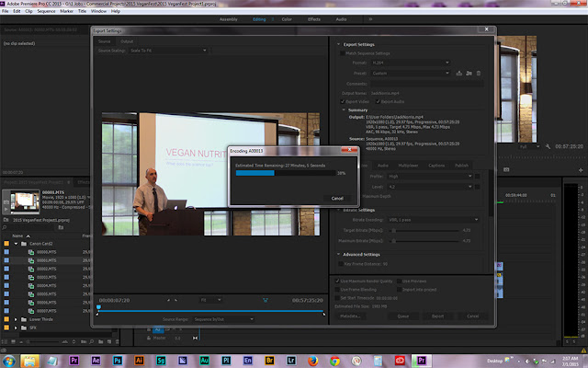Click the wrench settings icon in Program monitor
The width and height of the screenshot is (588, 368).
pyautogui.click(x=548, y=146)
